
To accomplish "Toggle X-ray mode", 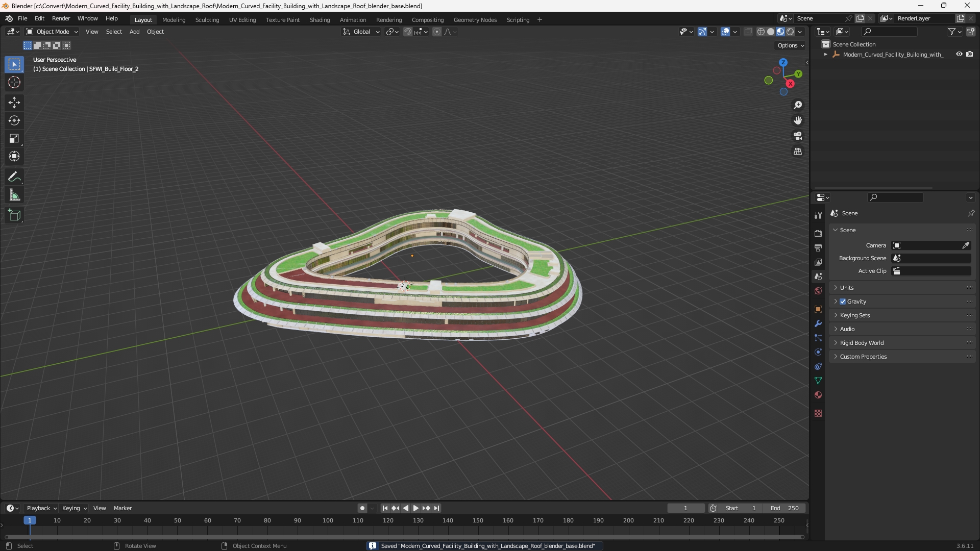I will pyautogui.click(x=748, y=32).
